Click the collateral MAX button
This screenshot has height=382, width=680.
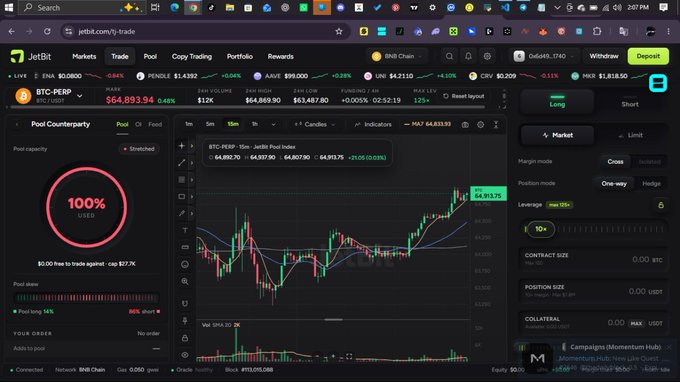tap(636, 323)
